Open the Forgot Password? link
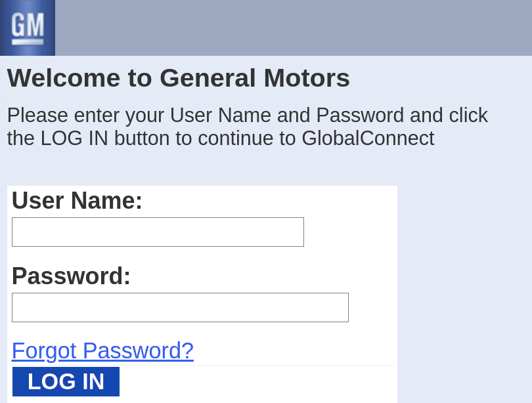 point(103,350)
